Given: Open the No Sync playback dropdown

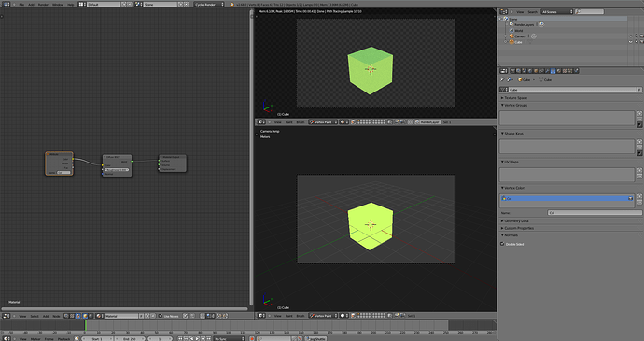Looking at the screenshot, I should point(229,338).
